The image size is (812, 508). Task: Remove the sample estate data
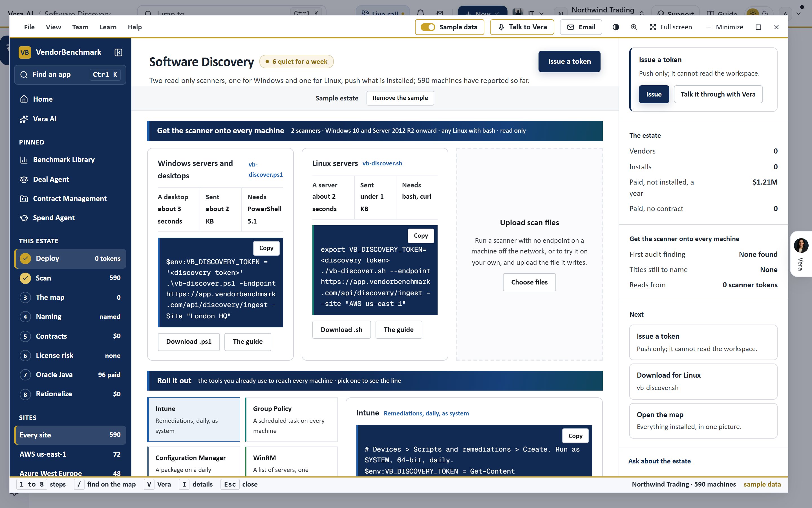tap(400, 98)
